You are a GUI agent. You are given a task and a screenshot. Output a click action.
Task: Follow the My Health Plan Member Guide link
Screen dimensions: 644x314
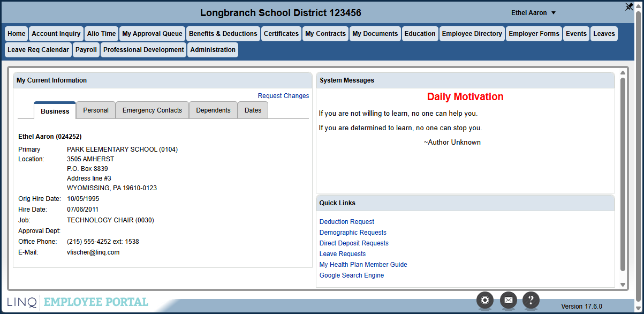[363, 265]
